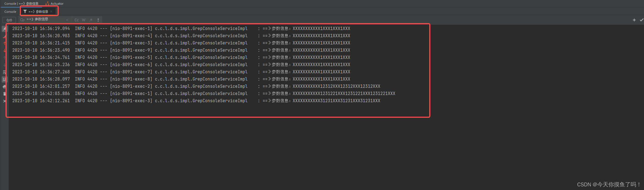This screenshot has height=190, width=644.
Task: Confirm with the checkmark button at top right
Action: pos(642,20)
